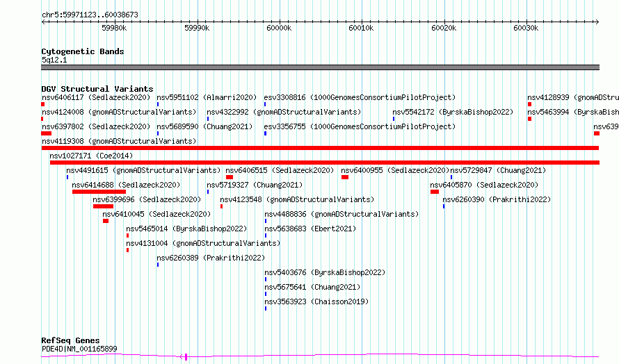Click nsv6260390 (Prakrithi2022) label
619x364 pixels.
pos(497,199)
